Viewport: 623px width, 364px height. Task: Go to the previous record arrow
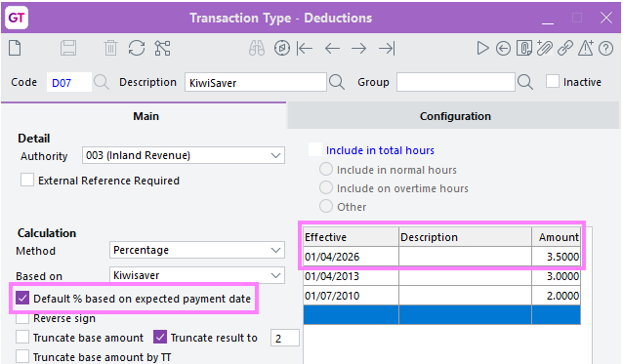point(332,49)
